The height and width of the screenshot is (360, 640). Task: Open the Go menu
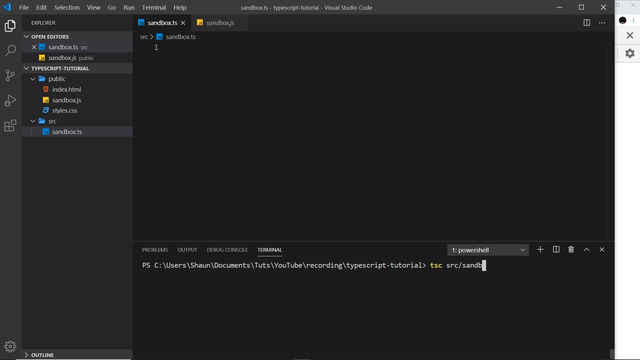click(111, 7)
